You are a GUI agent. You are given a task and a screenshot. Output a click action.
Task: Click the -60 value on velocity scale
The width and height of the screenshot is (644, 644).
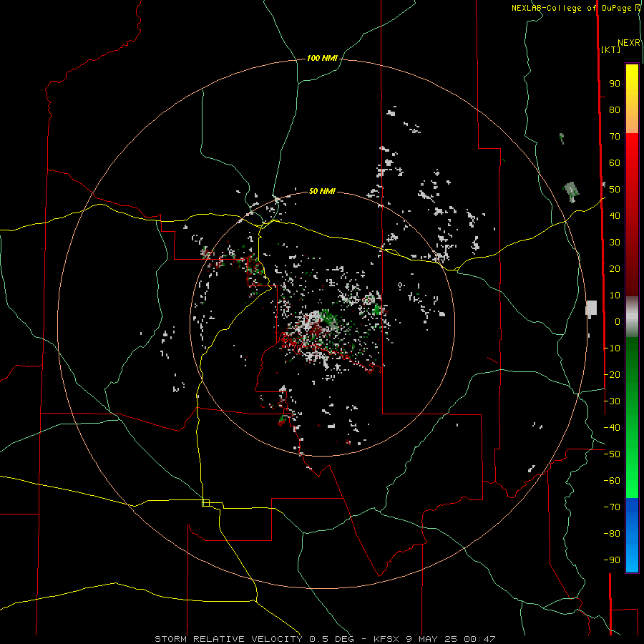tap(612, 481)
